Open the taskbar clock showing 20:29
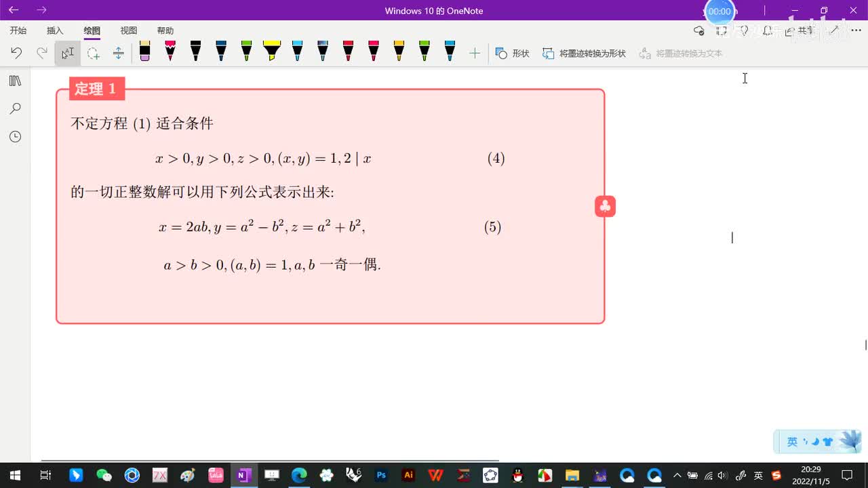The width and height of the screenshot is (868, 488). 810,475
